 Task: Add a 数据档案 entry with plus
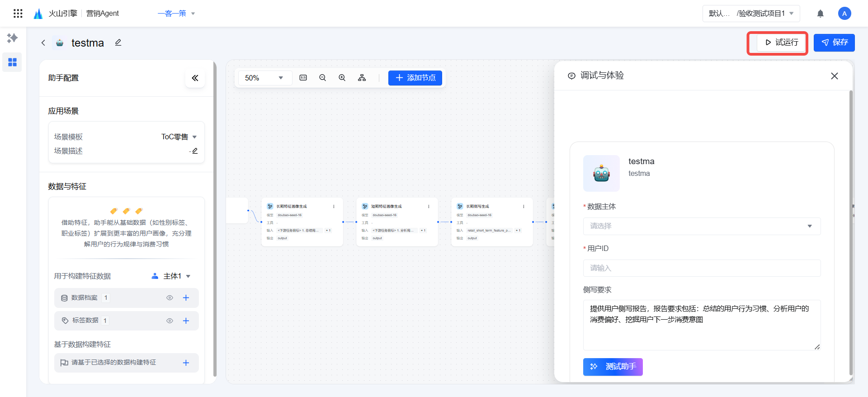186,298
